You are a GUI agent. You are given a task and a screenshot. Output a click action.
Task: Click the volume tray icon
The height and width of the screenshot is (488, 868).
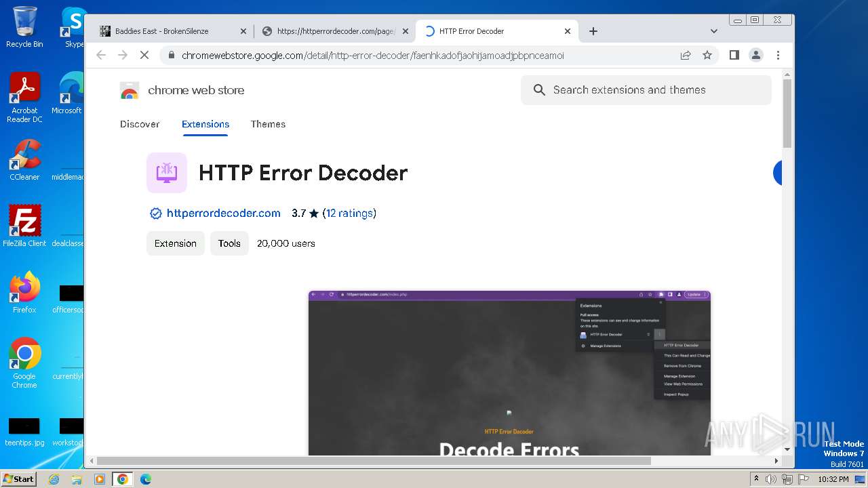click(x=771, y=479)
